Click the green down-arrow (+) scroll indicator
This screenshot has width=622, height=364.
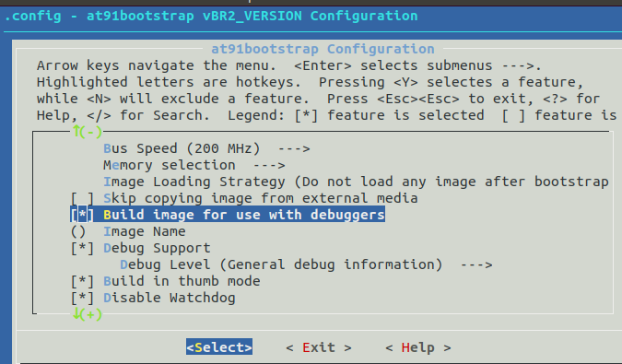click(88, 314)
